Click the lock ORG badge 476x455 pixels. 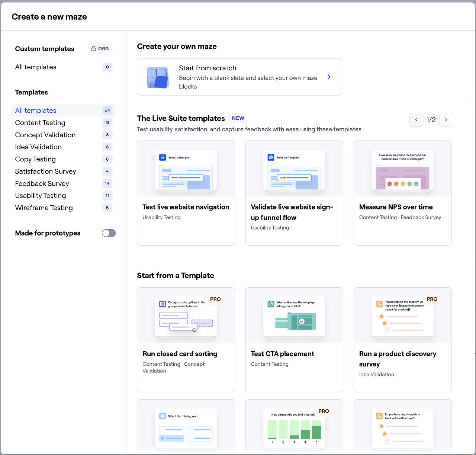(100, 49)
